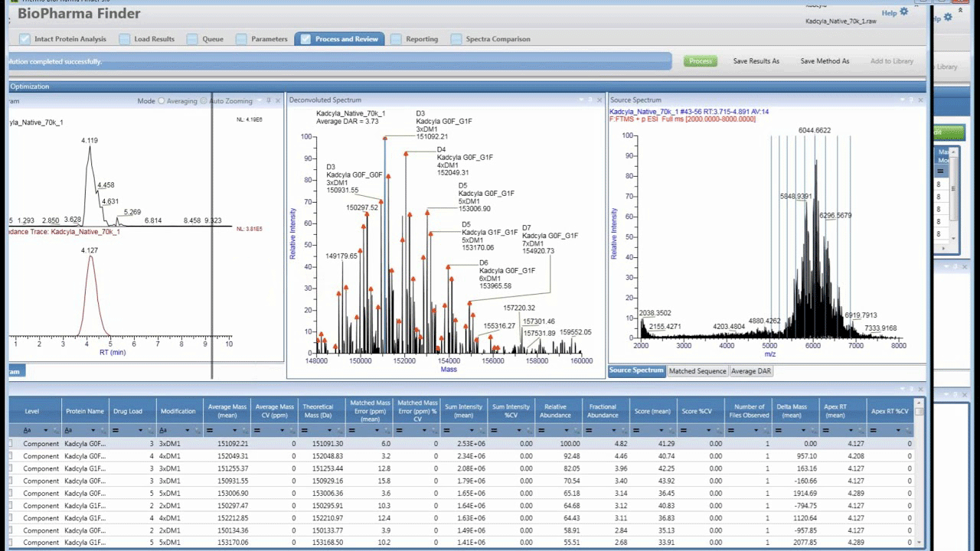Check the row with average mass 152049.31
980x551 pixels.
pos(11,456)
